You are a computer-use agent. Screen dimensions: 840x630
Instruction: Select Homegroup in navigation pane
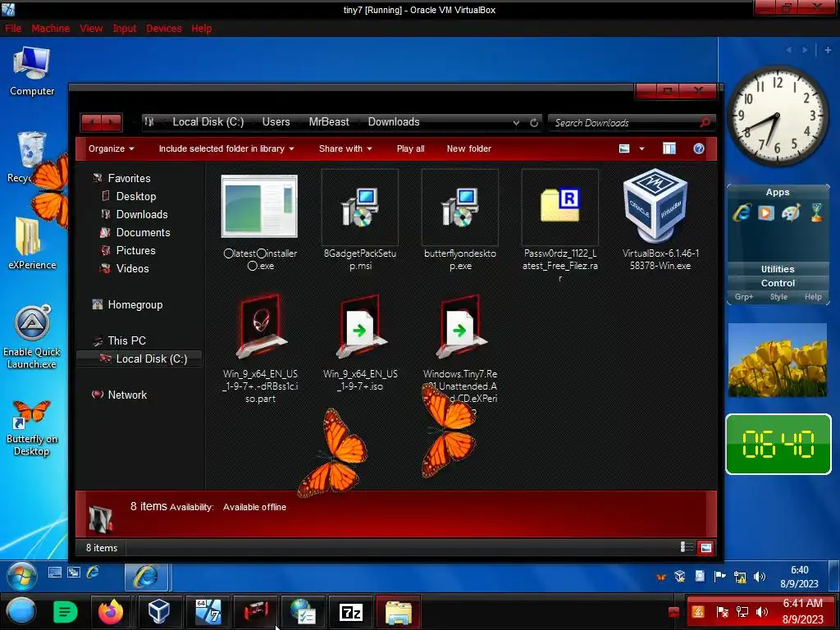(135, 305)
